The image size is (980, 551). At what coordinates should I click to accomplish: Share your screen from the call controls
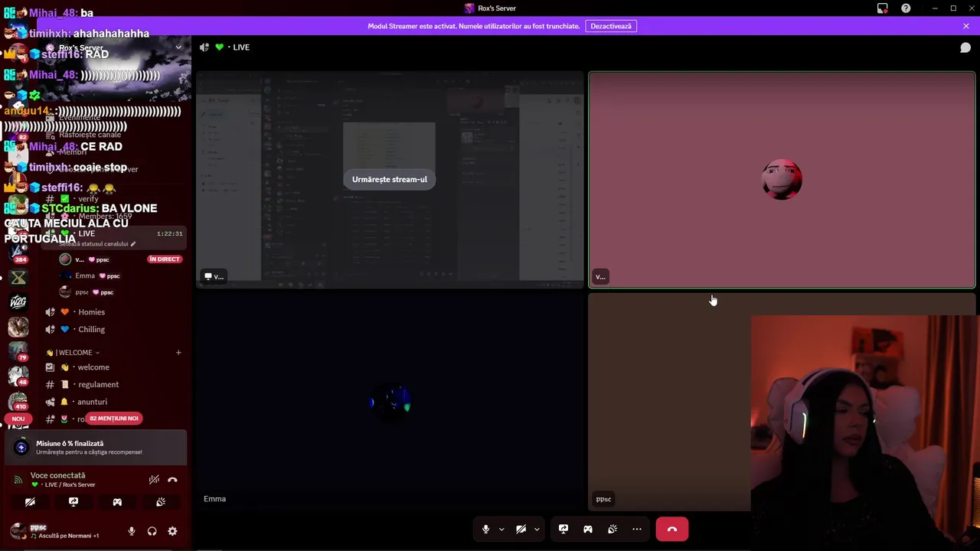(563, 529)
